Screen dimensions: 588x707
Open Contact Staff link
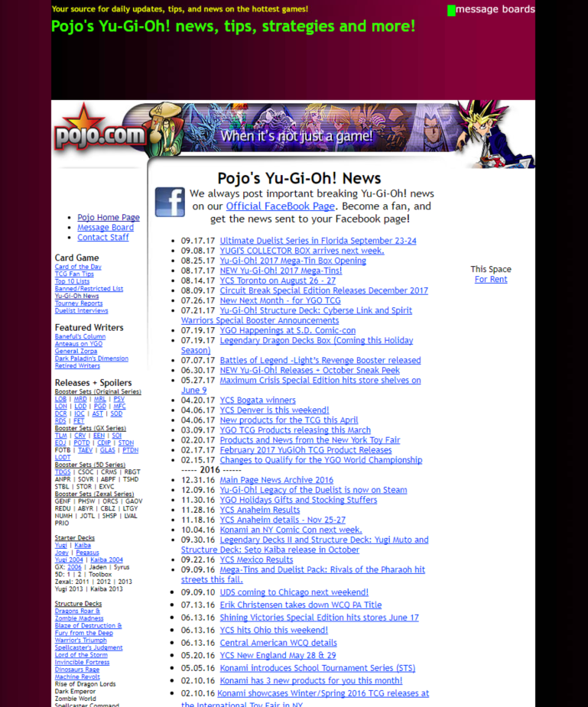[x=102, y=237]
